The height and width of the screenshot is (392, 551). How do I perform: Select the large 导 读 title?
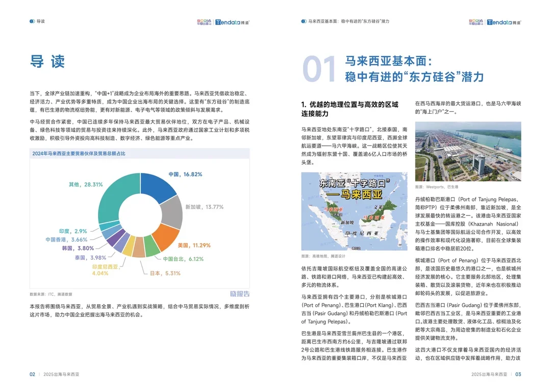pos(47,62)
